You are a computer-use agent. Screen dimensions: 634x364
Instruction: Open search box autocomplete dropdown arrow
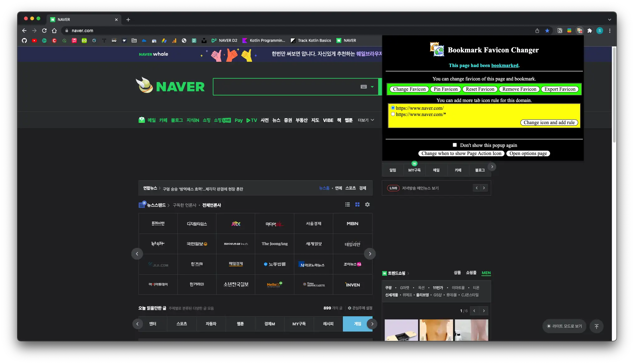tap(372, 87)
